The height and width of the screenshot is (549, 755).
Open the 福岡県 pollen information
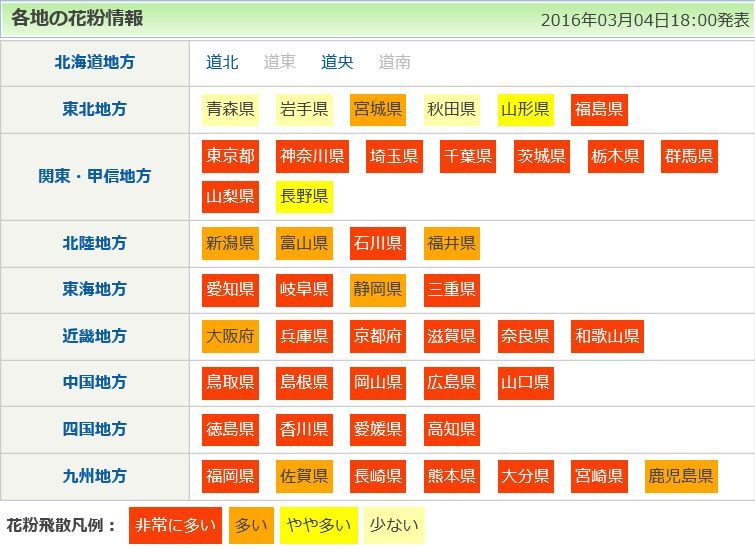[231, 476]
